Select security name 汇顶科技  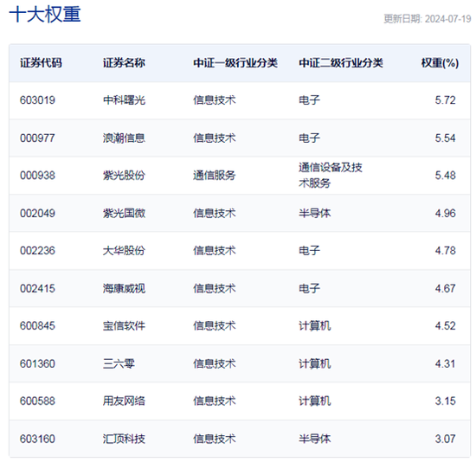point(124,439)
